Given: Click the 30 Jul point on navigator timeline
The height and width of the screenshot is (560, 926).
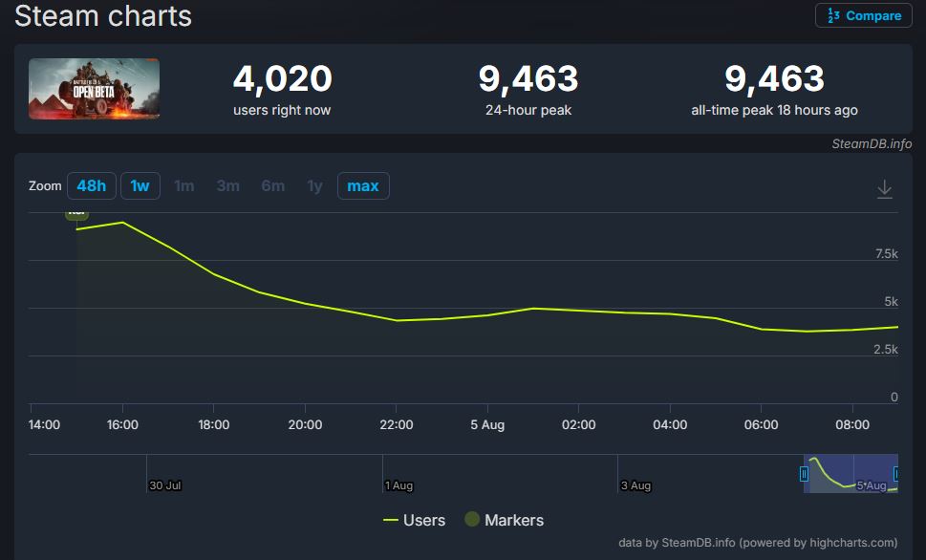Looking at the screenshot, I should point(164,485).
